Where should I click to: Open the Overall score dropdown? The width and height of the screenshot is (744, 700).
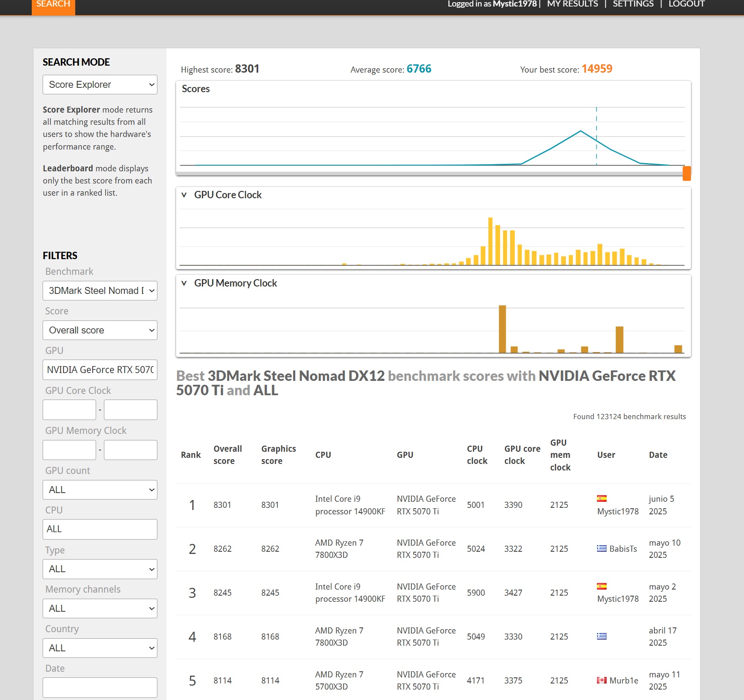click(100, 330)
